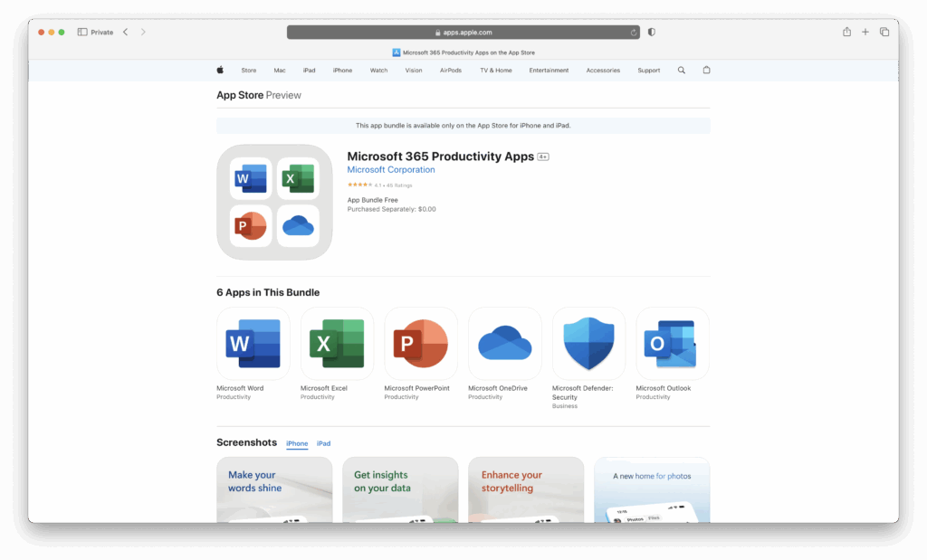
Task: Open the Support menu item
Action: point(648,70)
